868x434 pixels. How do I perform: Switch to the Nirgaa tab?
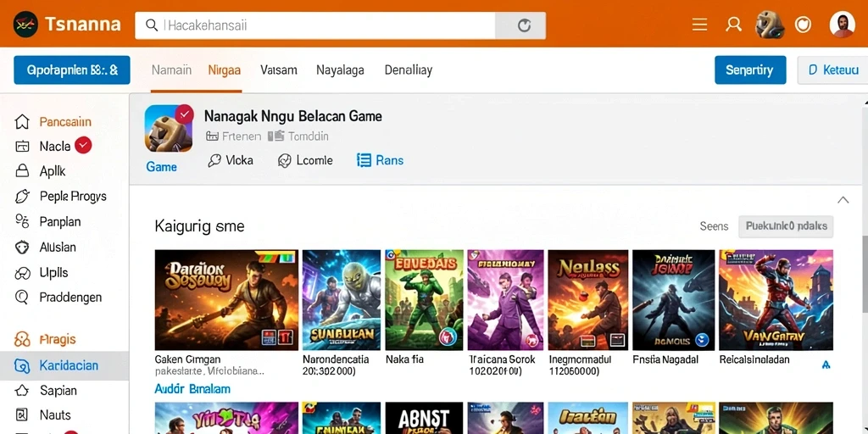[x=224, y=70]
